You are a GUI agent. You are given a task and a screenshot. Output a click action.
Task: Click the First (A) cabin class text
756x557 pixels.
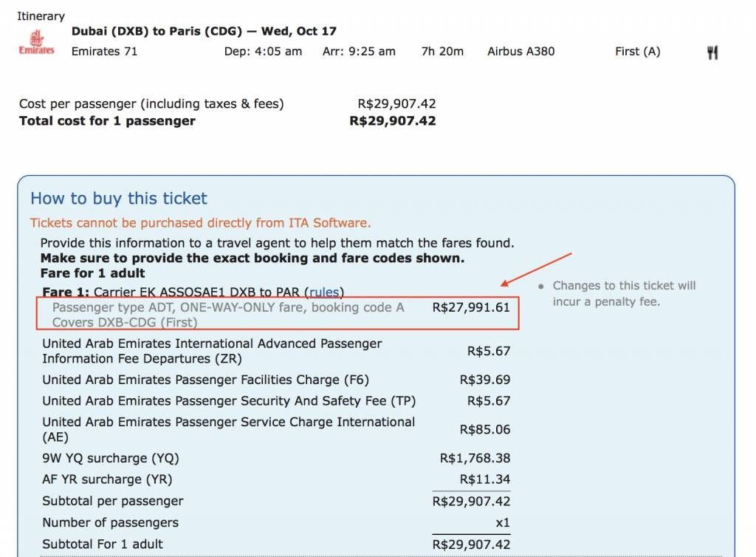pyautogui.click(x=637, y=52)
